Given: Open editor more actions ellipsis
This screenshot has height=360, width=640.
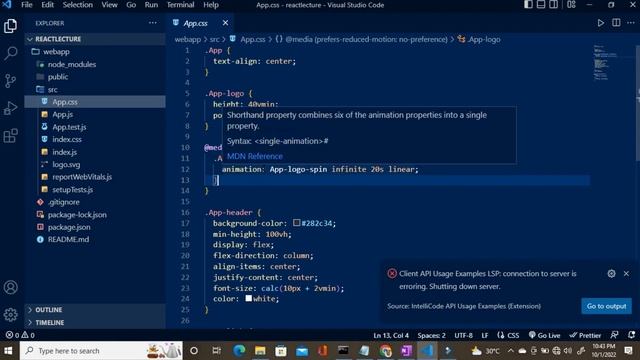Looking at the screenshot, I should tap(631, 23).
